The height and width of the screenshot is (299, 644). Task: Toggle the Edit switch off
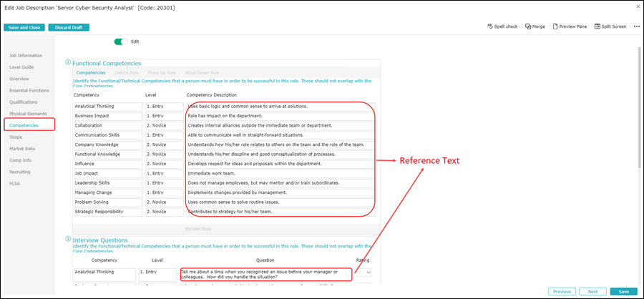[120, 41]
